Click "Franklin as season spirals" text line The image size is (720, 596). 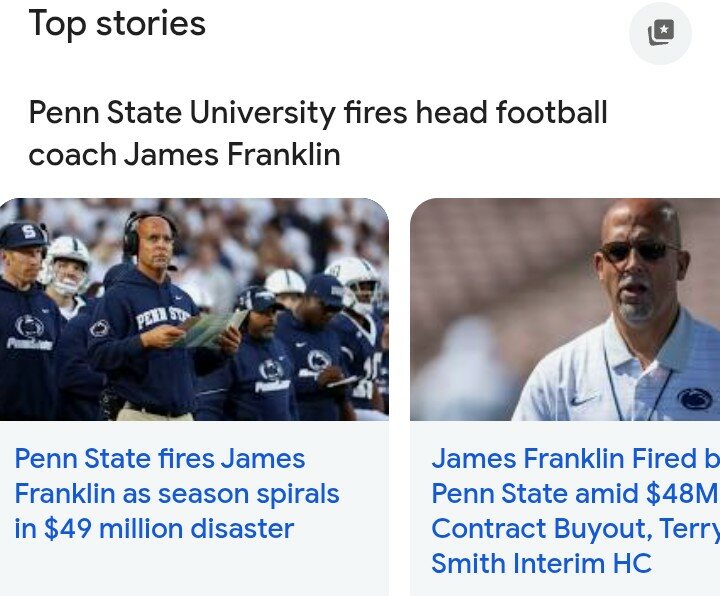pos(177,494)
